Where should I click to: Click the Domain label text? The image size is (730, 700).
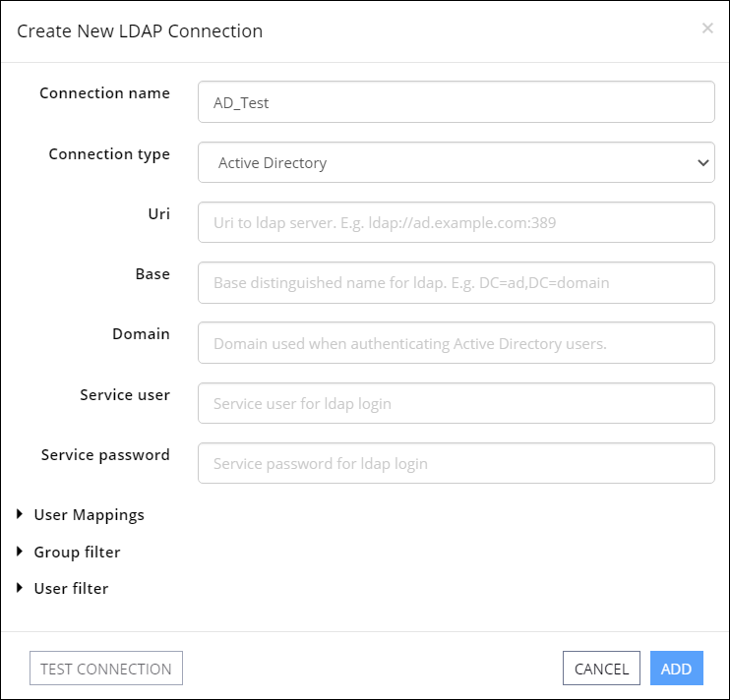(141, 334)
